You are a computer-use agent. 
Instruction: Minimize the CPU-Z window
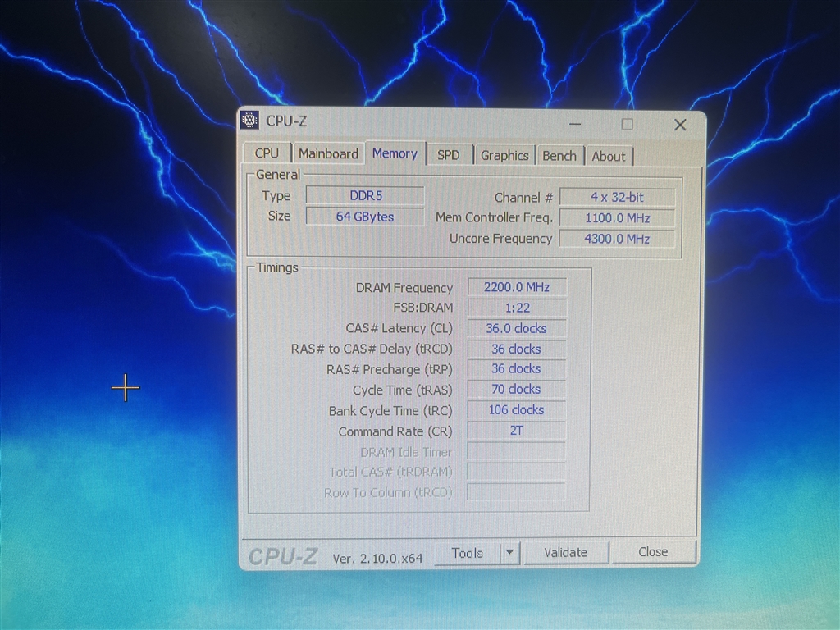pos(575,125)
